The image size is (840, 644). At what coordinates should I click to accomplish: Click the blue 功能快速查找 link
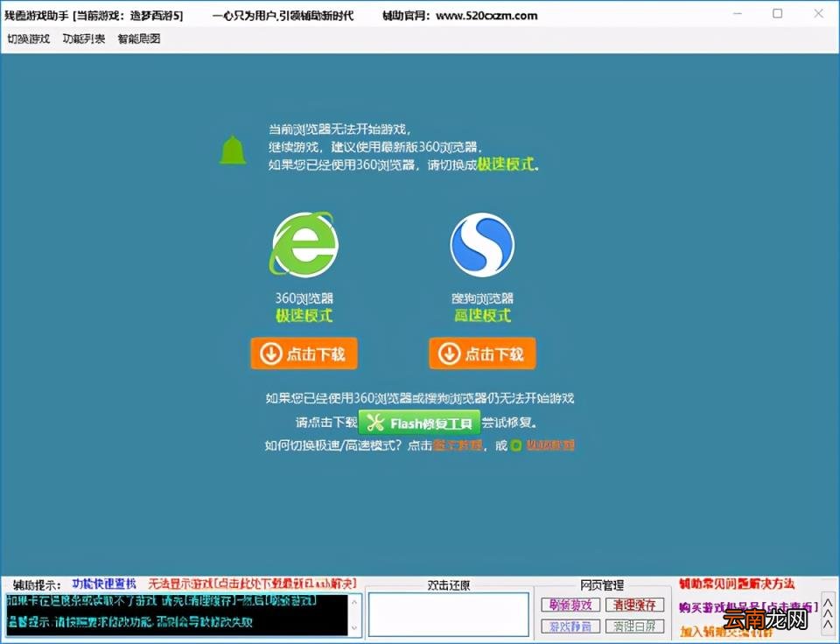(x=104, y=584)
